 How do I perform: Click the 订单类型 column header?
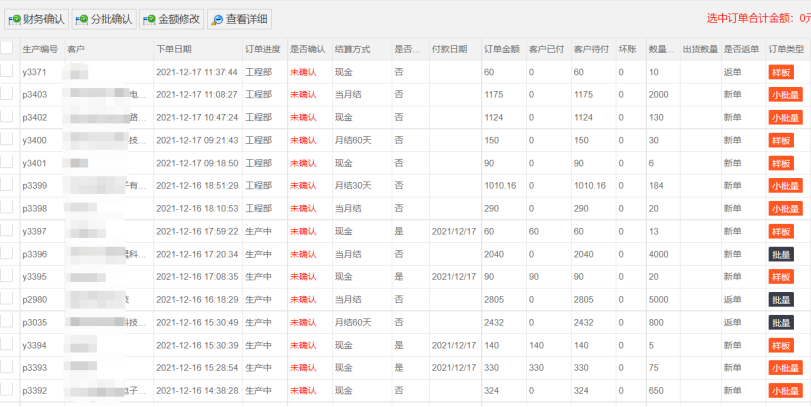(x=786, y=48)
